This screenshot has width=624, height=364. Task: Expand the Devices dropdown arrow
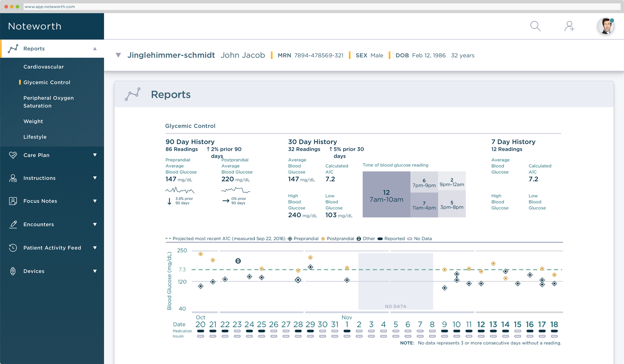(95, 271)
